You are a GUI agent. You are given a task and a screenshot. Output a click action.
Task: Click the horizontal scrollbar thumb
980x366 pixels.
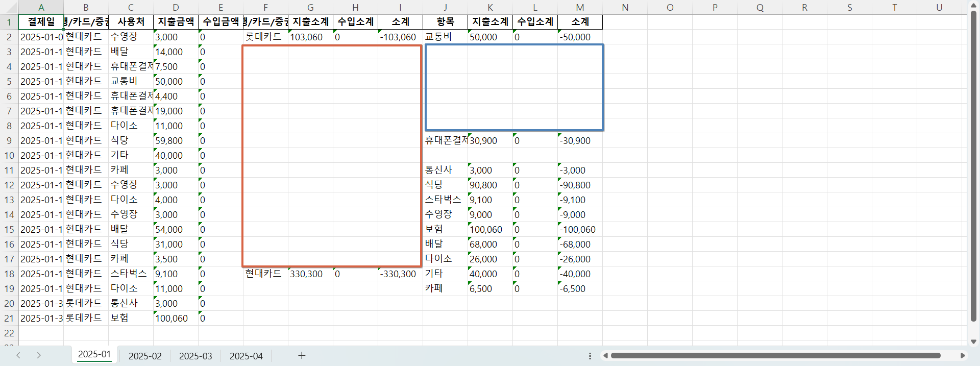776,356
